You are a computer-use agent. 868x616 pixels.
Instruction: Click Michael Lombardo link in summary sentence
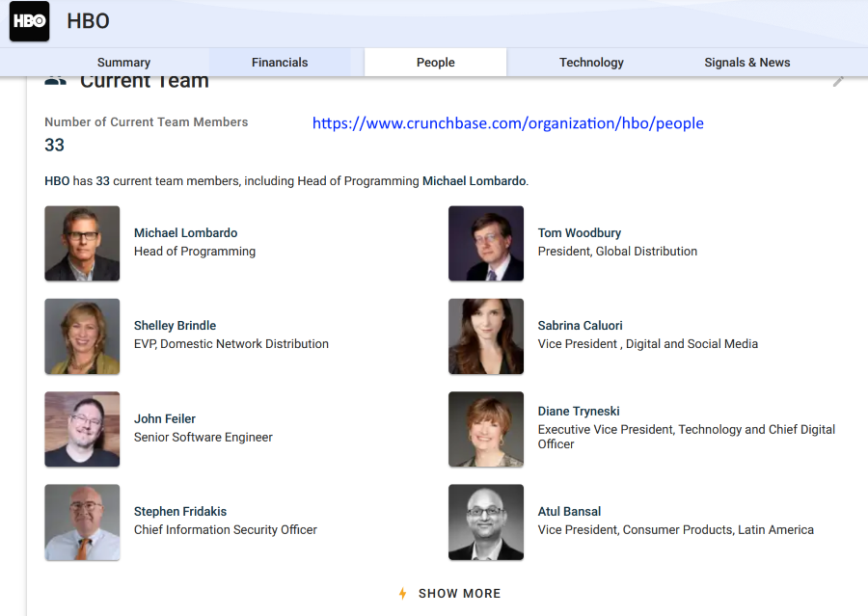[x=474, y=181]
